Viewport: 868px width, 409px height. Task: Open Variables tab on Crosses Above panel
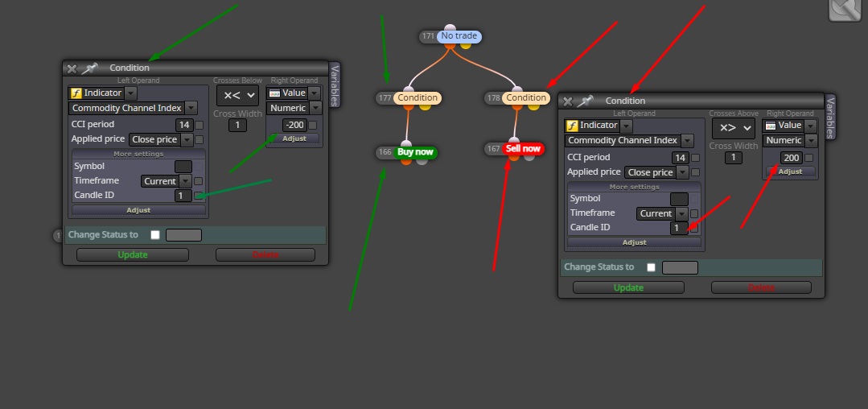(x=830, y=117)
